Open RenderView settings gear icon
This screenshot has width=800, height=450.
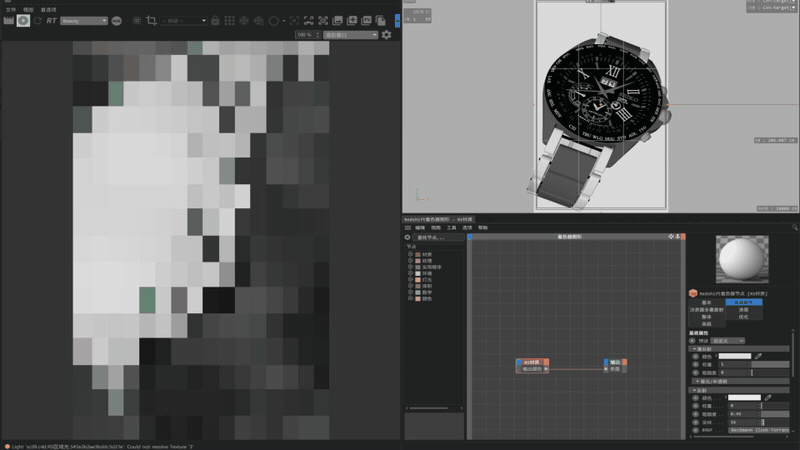point(386,35)
